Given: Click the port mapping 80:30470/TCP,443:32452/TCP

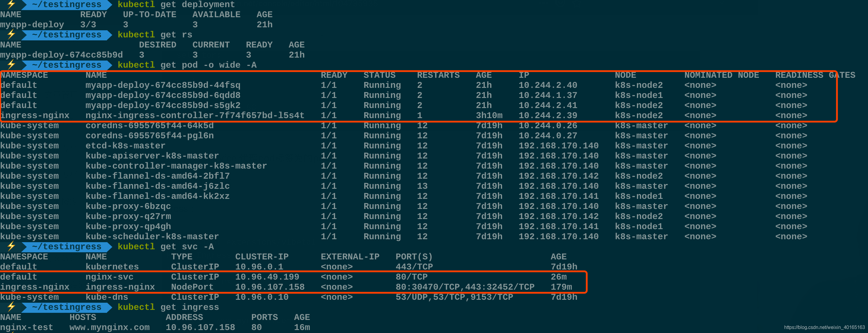Looking at the screenshot, I should pyautogui.click(x=465, y=287).
